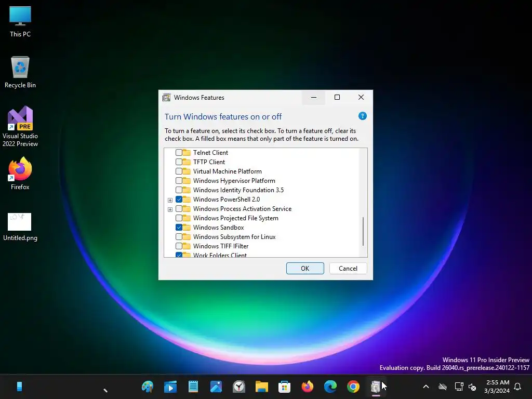
Task: Open the Paint app from taskbar
Action: coord(148,387)
